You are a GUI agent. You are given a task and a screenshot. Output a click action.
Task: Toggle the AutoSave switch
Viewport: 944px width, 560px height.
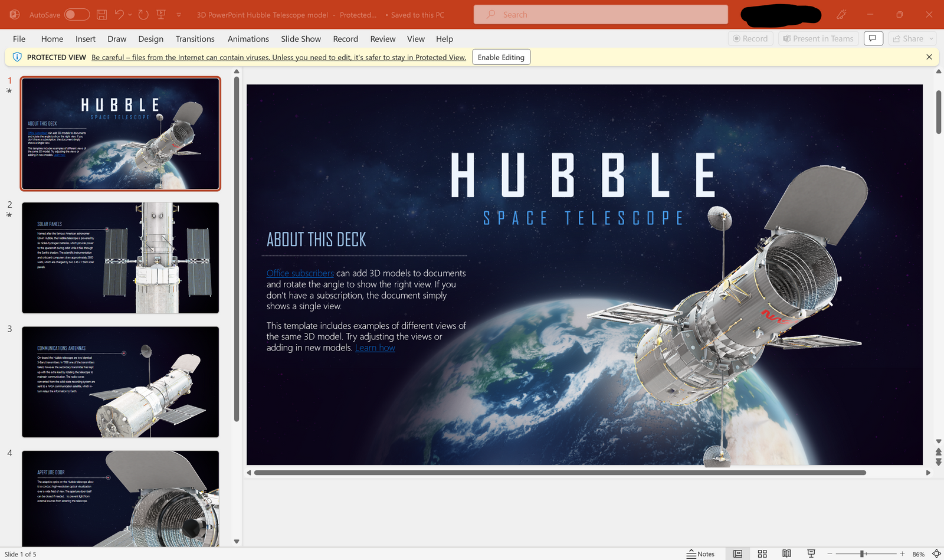[77, 15]
